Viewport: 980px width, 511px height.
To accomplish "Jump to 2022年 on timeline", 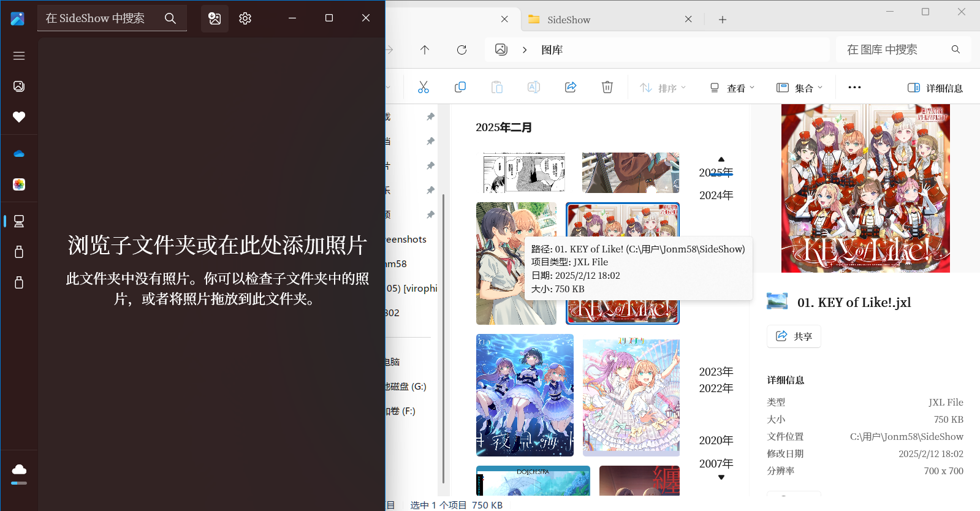I will pos(716,388).
